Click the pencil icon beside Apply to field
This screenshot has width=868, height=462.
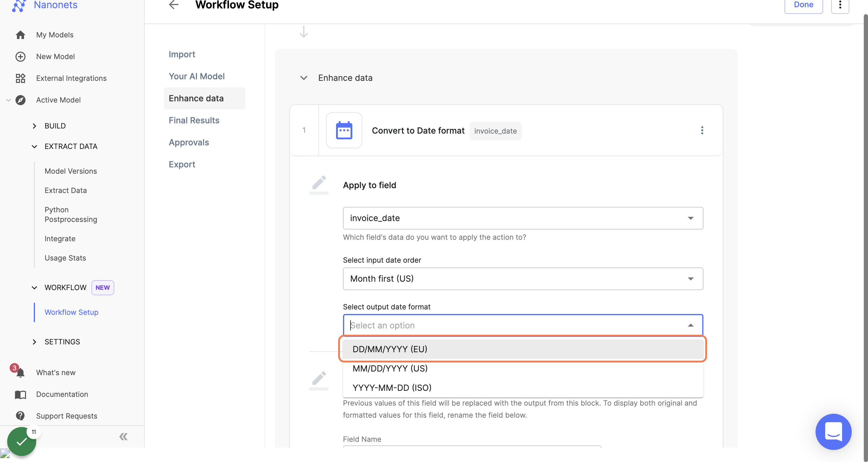tap(319, 185)
